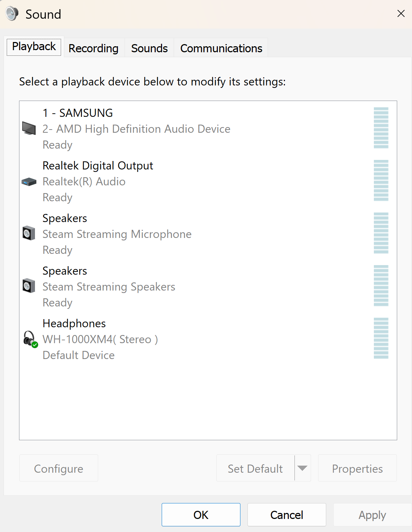This screenshot has height=532, width=412.
Task: Click the SAMSUNG monitor display icon
Action: coord(29,128)
